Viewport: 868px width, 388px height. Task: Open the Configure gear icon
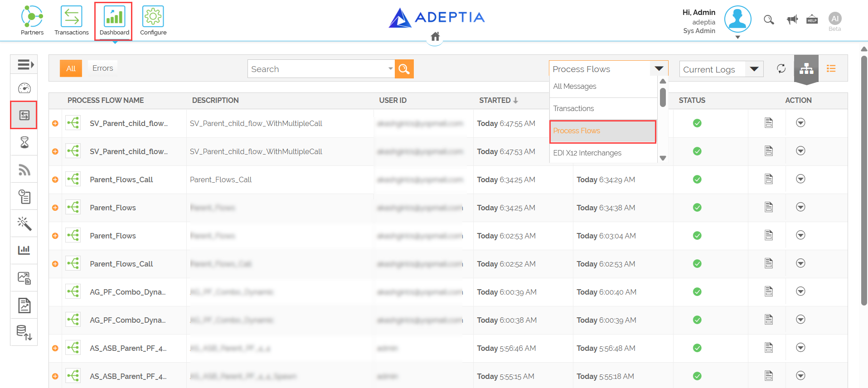[x=153, y=17]
